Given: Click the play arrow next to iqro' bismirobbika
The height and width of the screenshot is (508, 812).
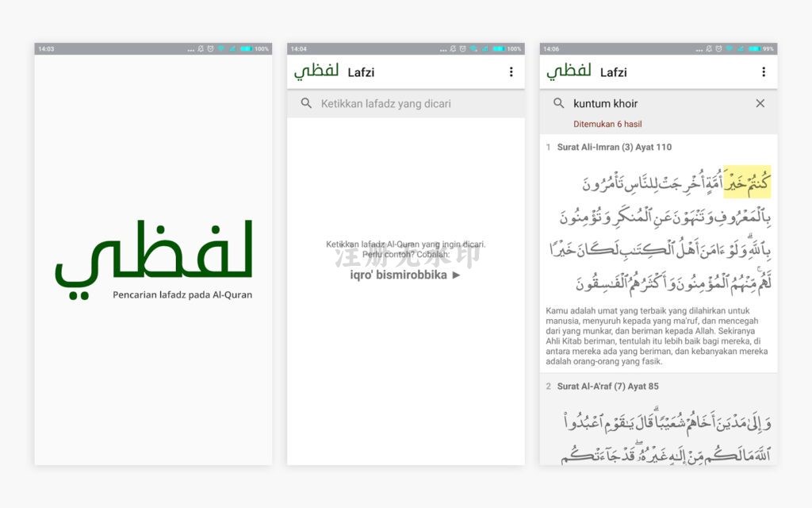Looking at the screenshot, I should pyautogui.click(x=456, y=275).
